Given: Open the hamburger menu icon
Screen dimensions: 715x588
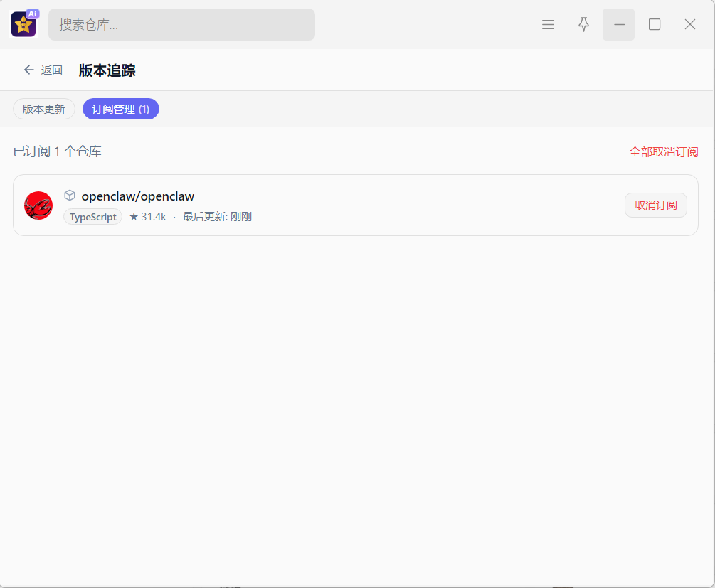Looking at the screenshot, I should [x=548, y=25].
